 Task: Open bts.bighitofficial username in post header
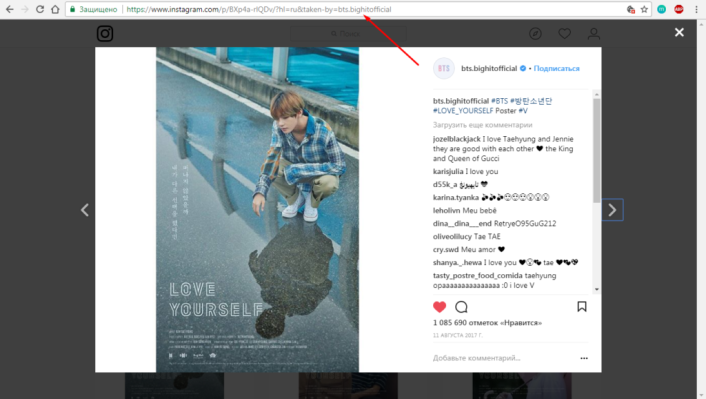click(x=489, y=68)
